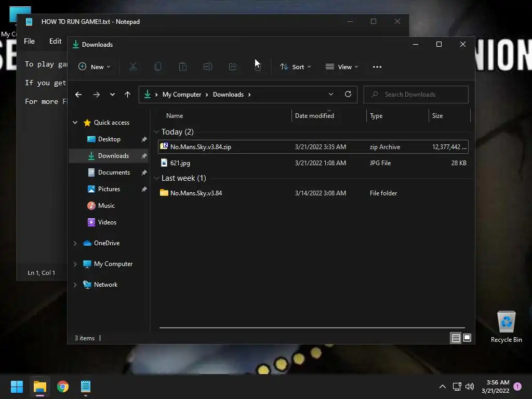Sort by Date modified column header

coord(314,115)
